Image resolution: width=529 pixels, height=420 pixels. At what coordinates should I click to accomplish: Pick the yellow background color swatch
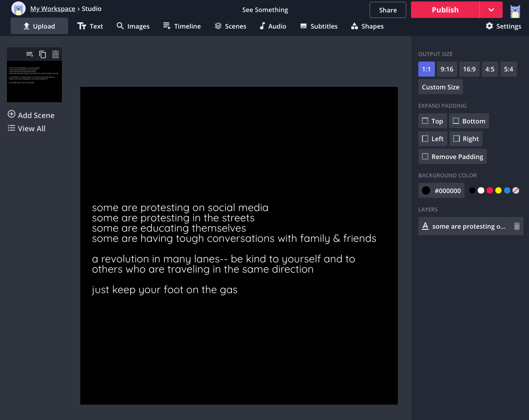click(498, 191)
